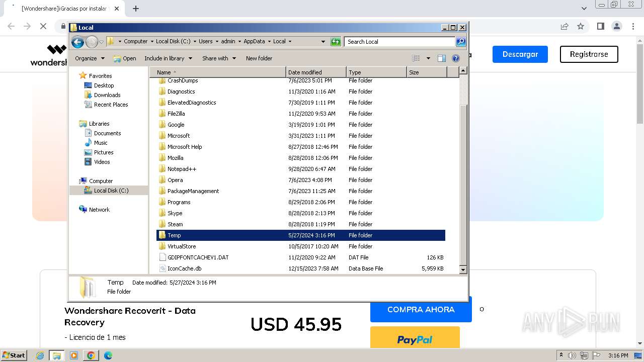Click the search magnifier icon

tap(461, 42)
